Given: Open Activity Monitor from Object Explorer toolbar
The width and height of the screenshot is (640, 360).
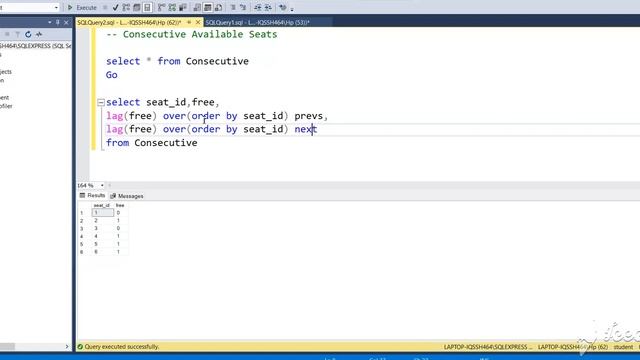Looking at the screenshot, I should 39,34.
